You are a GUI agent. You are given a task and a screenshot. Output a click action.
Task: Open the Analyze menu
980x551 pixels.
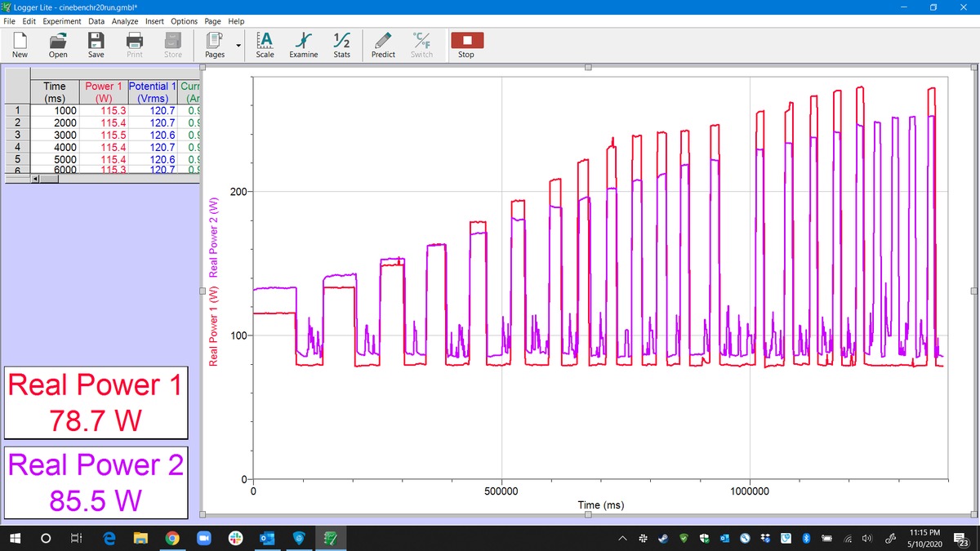click(x=125, y=21)
